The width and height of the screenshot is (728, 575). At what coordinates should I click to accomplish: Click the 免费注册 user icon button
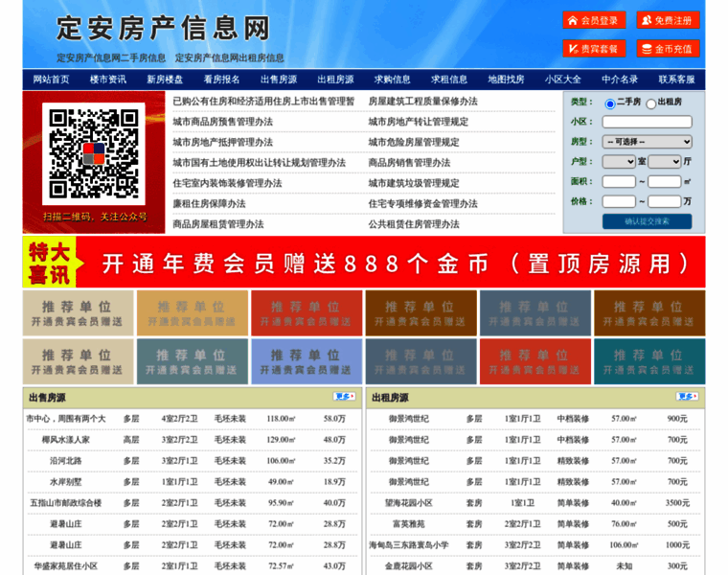tap(668, 20)
